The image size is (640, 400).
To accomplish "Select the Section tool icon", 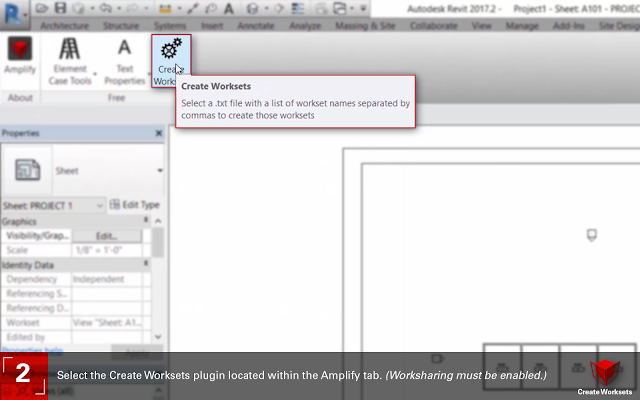I will (279, 8).
